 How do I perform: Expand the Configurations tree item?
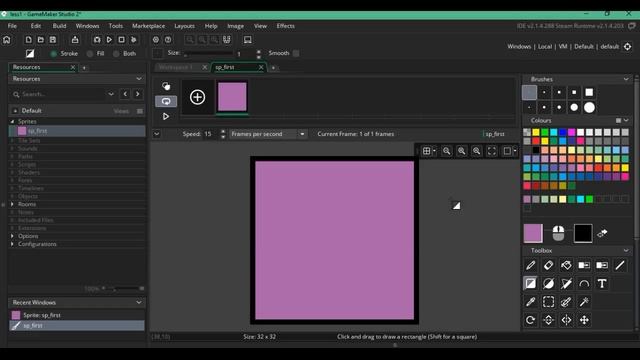click(x=12, y=244)
